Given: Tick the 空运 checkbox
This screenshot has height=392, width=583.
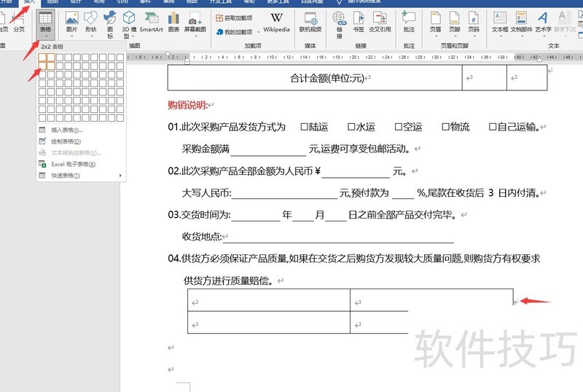Looking at the screenshot, I should click(398, 127).
